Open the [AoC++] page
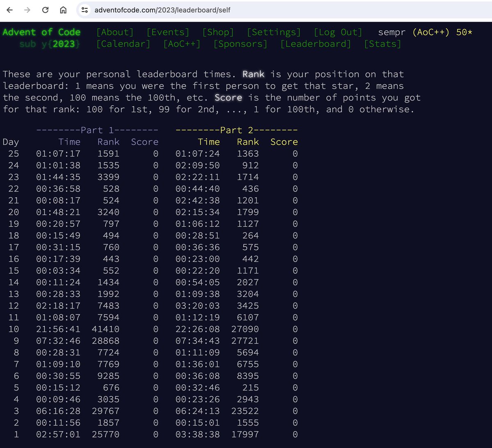The width and height of the screenshot is (492, 448). pos(182,44)
